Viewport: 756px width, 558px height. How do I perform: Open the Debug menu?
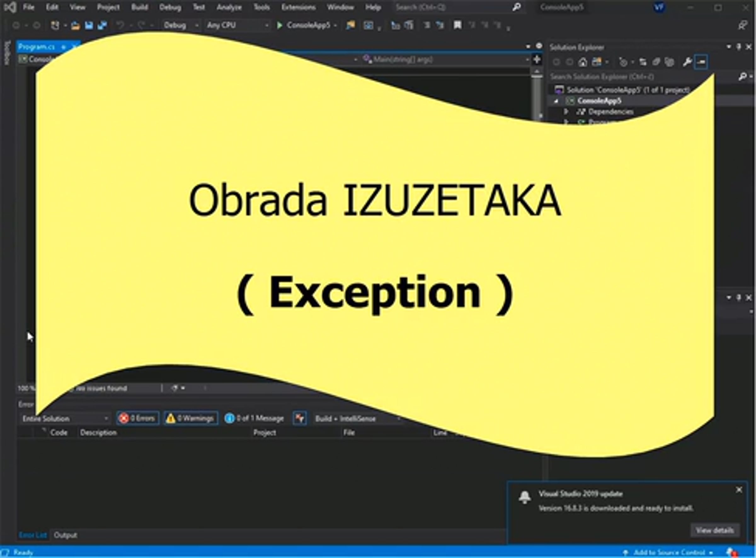pos(170,7)
